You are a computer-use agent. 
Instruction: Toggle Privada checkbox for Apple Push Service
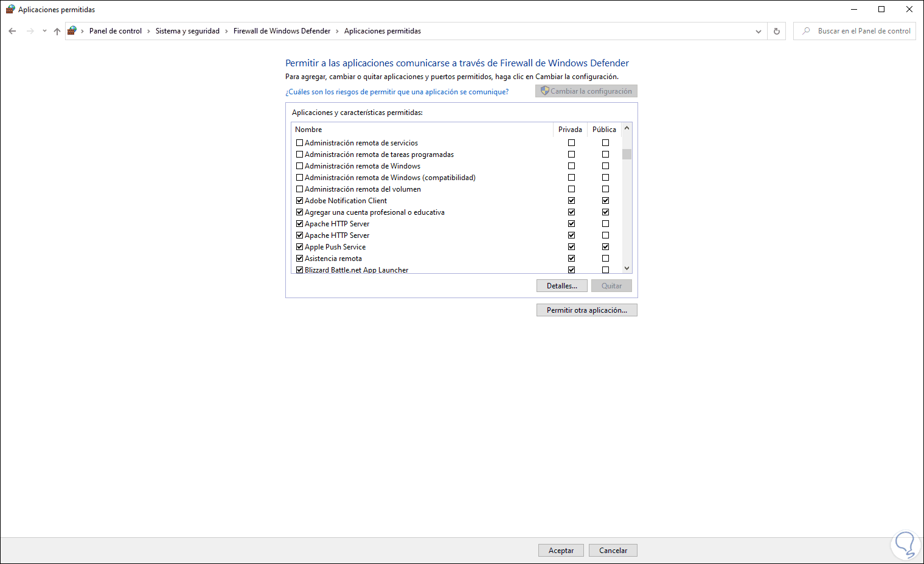(x=571, y=247)
